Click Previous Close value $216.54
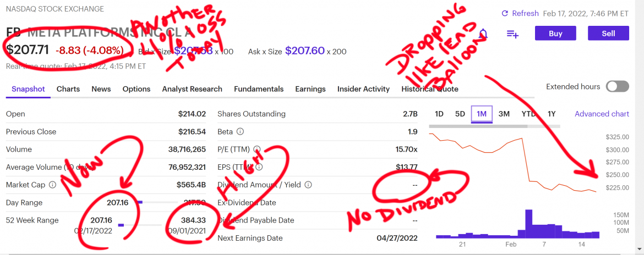This screenshot has height=255, width=644. pyautogui.click(x=192, y=131)
